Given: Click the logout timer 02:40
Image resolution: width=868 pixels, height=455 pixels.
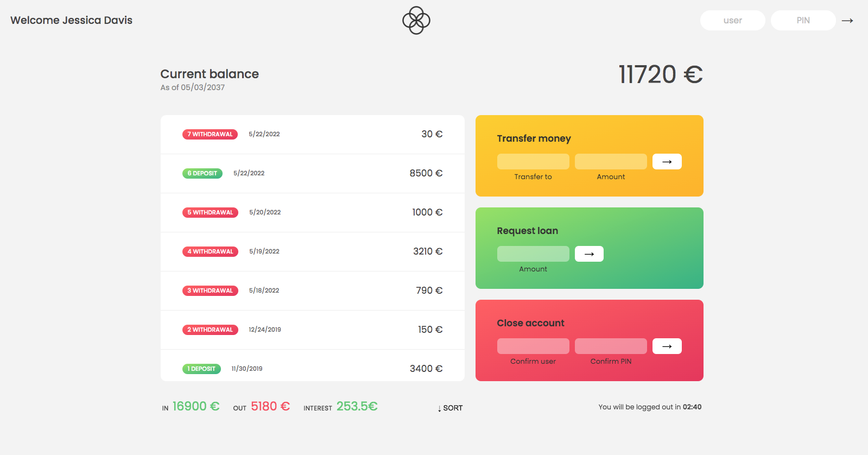Looking at the screenshot, I should click(x=692, y=407).
